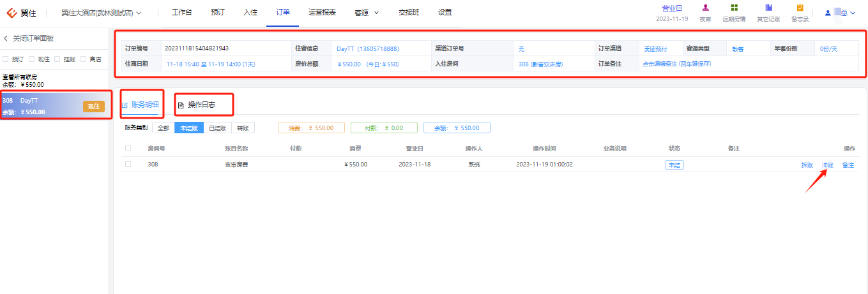
Task: Open the 交接班 menu
Action: click(x=409, y=13)
